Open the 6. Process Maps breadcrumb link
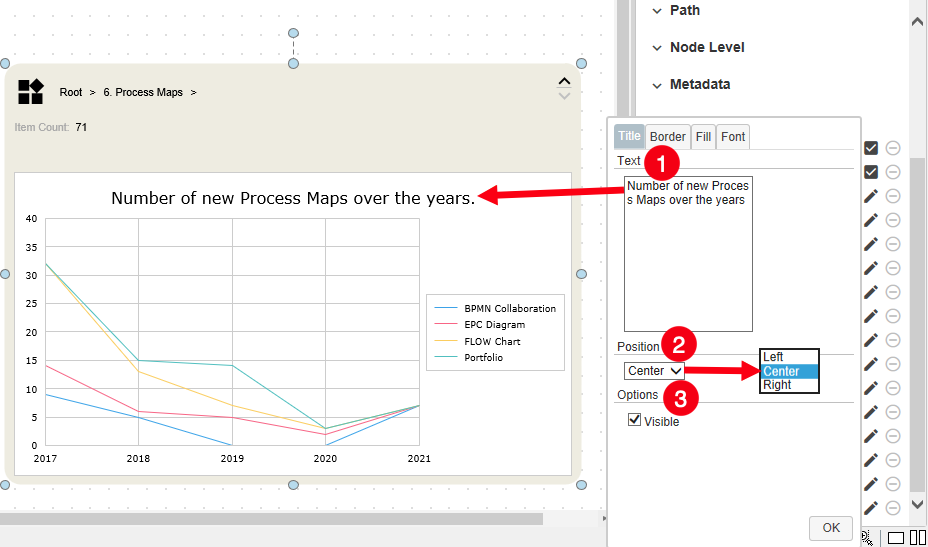928x547 pixels. click(143, 92)
